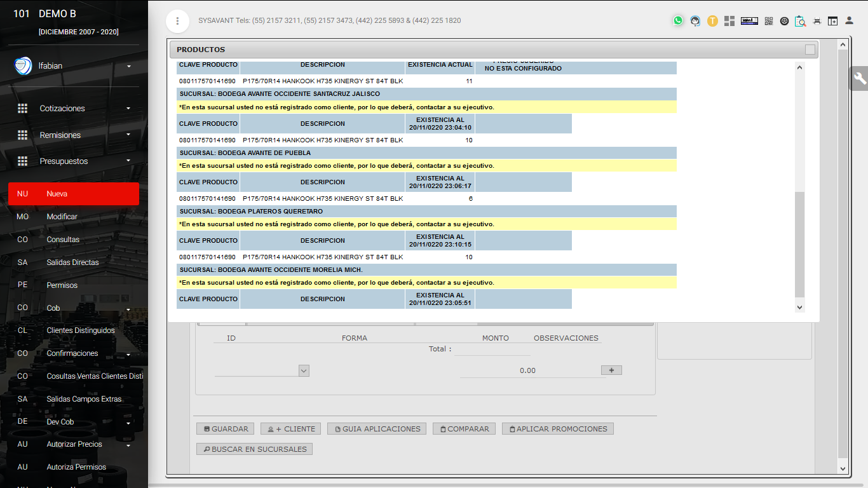The image size is (868, 488).
Task: Open Salidas Directas menu item
Action: [74, 262]
